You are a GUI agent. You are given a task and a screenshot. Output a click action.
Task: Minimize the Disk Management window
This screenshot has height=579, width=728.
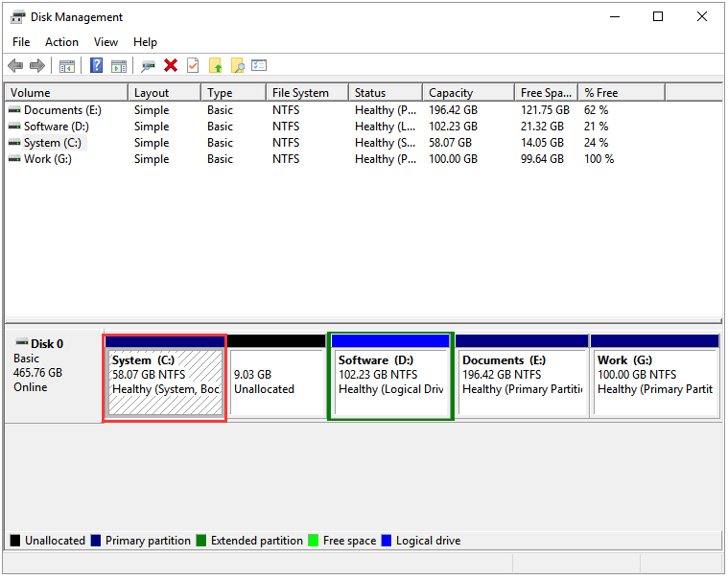615,16
